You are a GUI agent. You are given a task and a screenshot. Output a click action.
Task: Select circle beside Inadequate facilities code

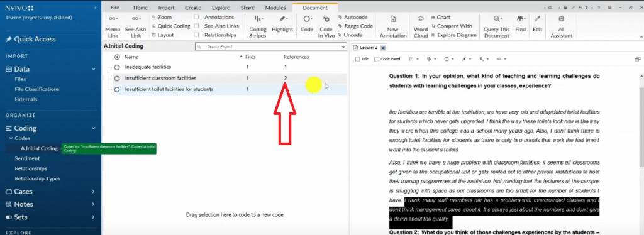coord(117,67)
